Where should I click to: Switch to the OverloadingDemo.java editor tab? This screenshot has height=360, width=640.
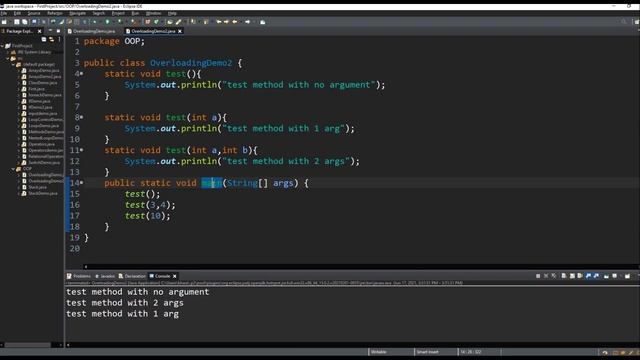(x=93, y=31)
